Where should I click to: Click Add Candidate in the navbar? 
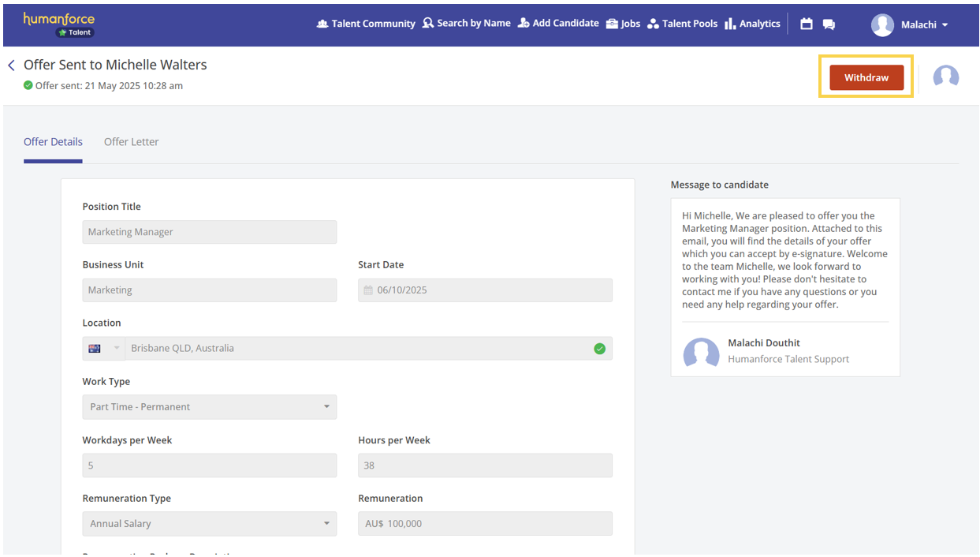click(558, 24)
